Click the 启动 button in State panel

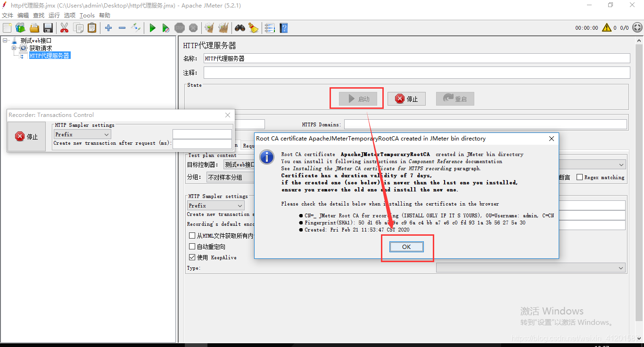[358, 99]
